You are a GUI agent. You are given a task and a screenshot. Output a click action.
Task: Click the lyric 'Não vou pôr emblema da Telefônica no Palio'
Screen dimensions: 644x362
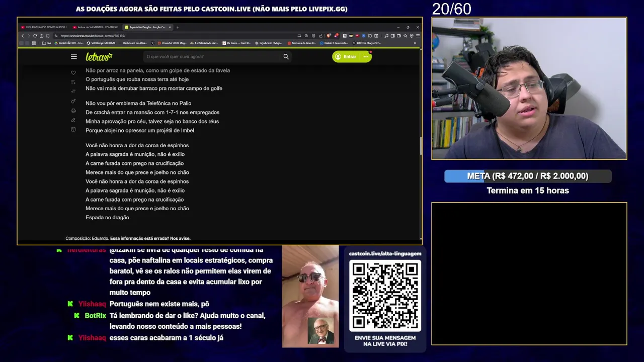[138, 104]
